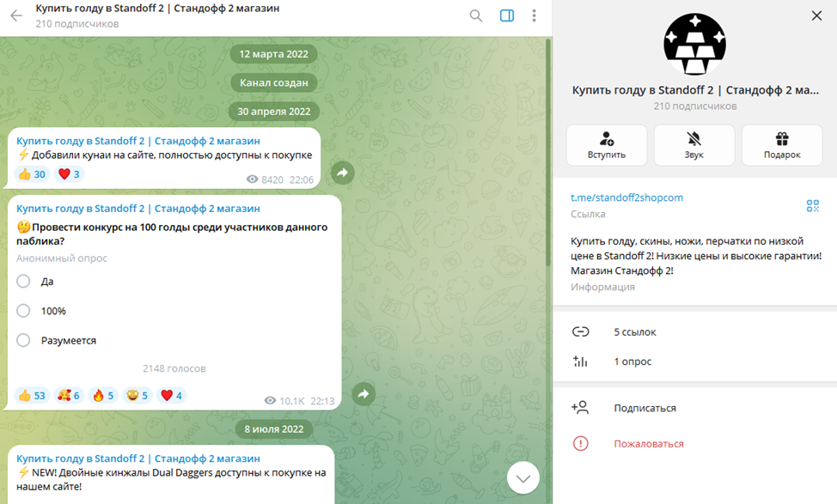This screenshot has width=837, height=504.
Task: Add fire reaction showing 5
Action: click(x=103, y=396)
